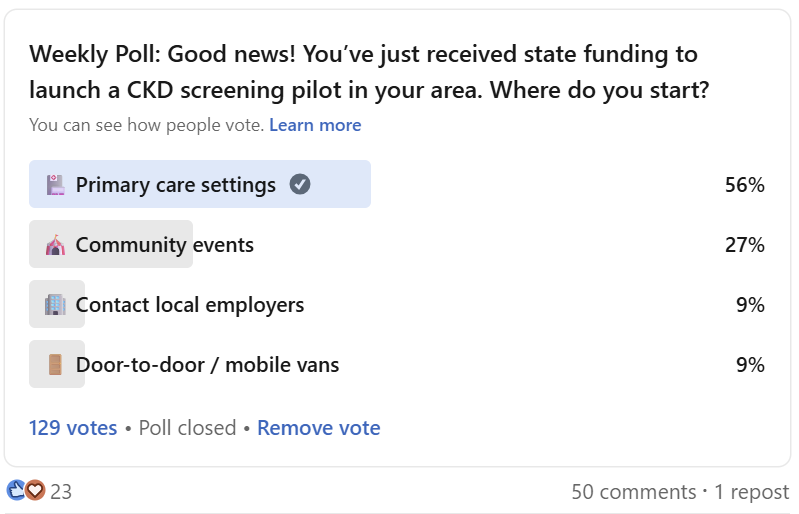Click the circus tent emoji icon

(x=56, y=245)
